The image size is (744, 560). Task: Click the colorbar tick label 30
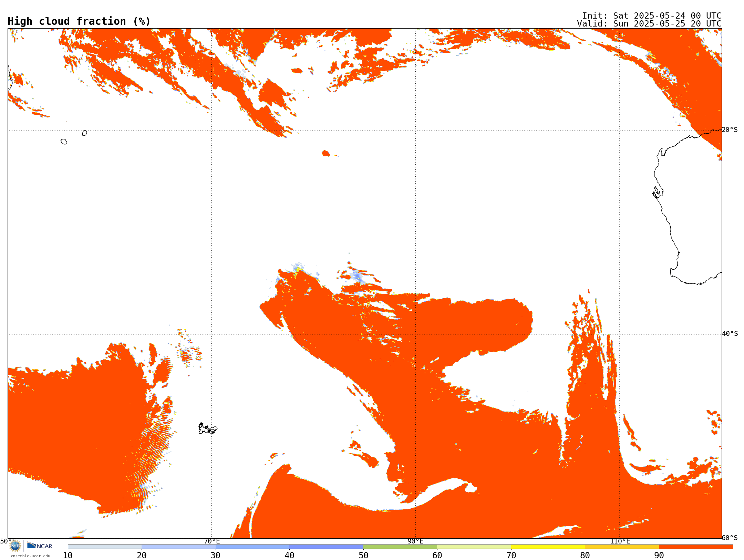216,555
